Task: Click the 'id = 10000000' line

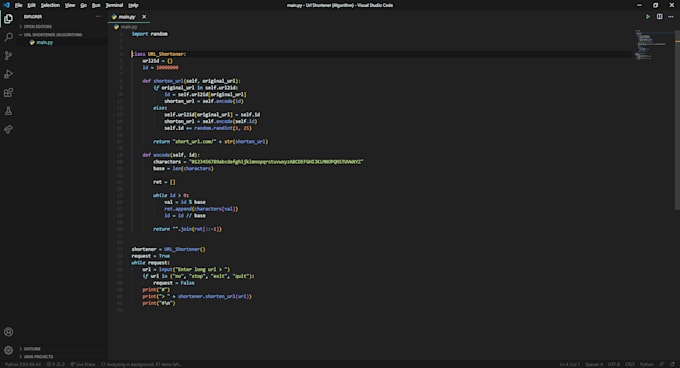Action: coord(160,68)
